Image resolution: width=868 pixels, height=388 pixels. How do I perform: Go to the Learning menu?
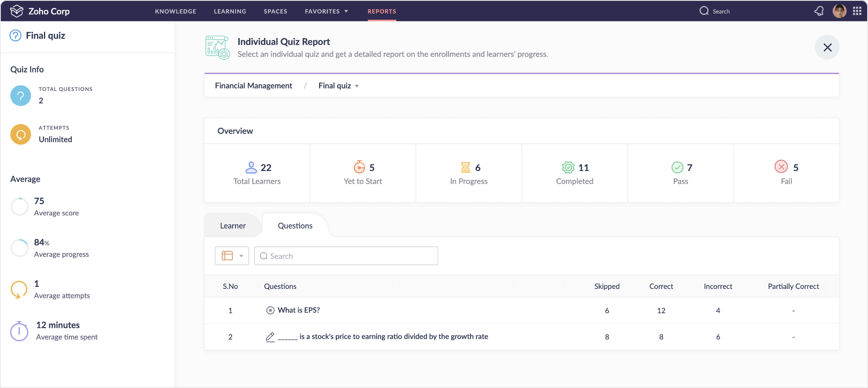point(230,11)
